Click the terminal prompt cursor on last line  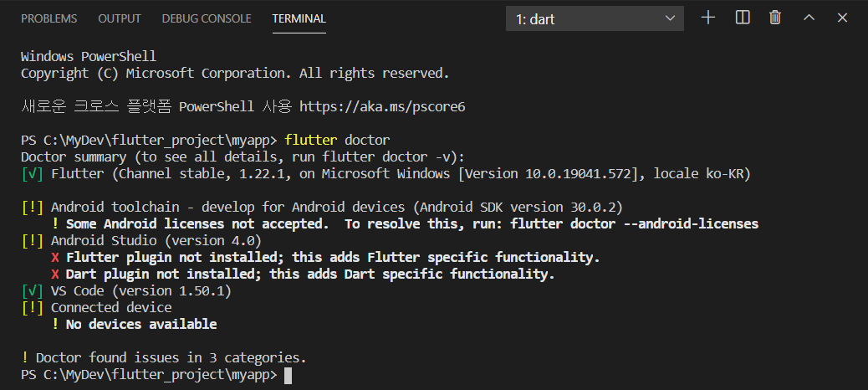pyautogui.click(x=288, y=375)
